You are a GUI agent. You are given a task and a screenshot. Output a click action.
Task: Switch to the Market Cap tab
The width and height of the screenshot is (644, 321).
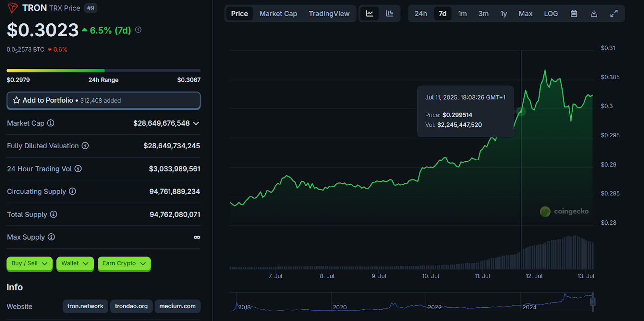[x=278, y=14]
